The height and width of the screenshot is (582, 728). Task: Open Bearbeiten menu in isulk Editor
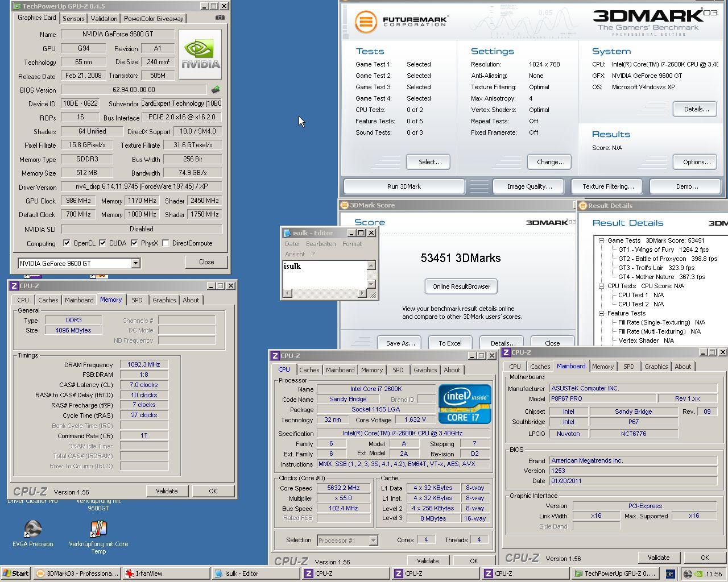pos(321,244)
